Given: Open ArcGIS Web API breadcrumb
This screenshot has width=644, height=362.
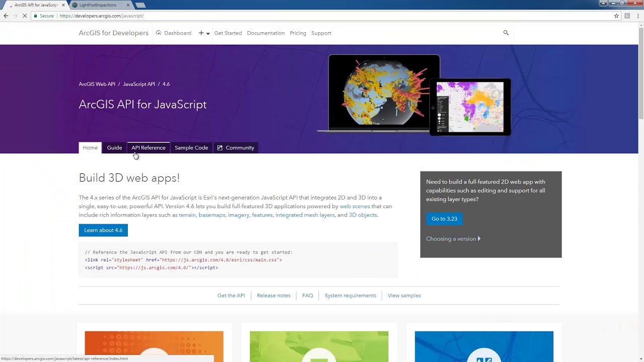Looking at the screenshot, I should (97, 84).
